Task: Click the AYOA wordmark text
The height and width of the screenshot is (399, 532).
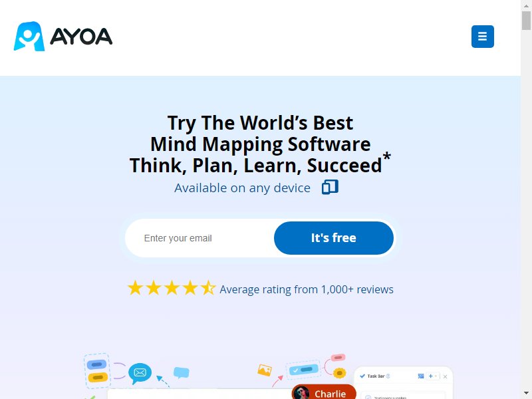Action: pos(81,37)
